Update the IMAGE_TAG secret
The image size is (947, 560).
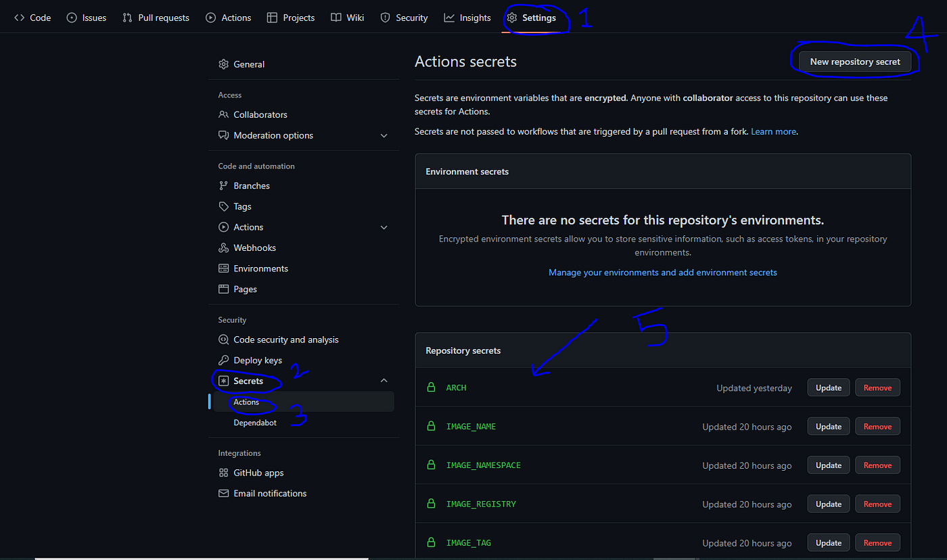tap(829, 542)
